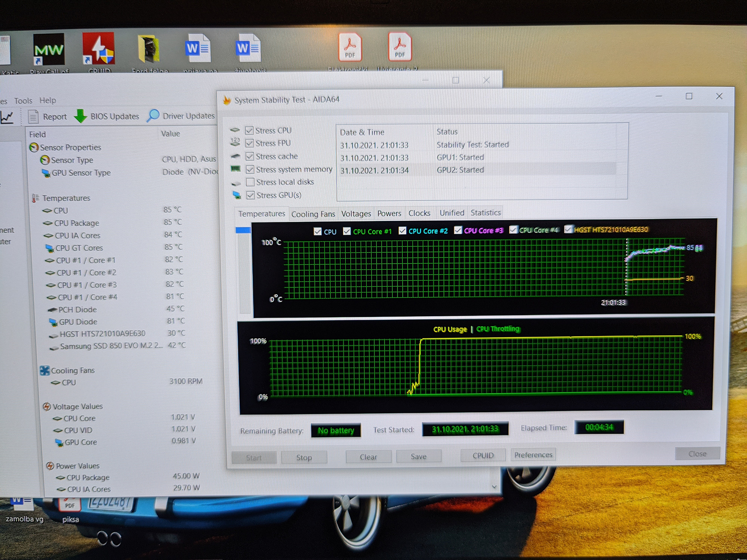This screenshot has width=747, height=560.
Task: Select Cooling Fans section in sensor list
Action: click(72, 370)
